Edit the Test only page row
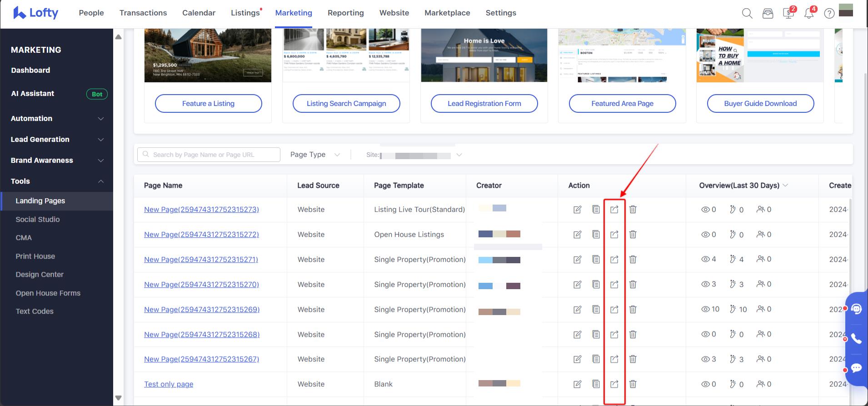This screenshot has height=406, width=868. coord(577,384)
